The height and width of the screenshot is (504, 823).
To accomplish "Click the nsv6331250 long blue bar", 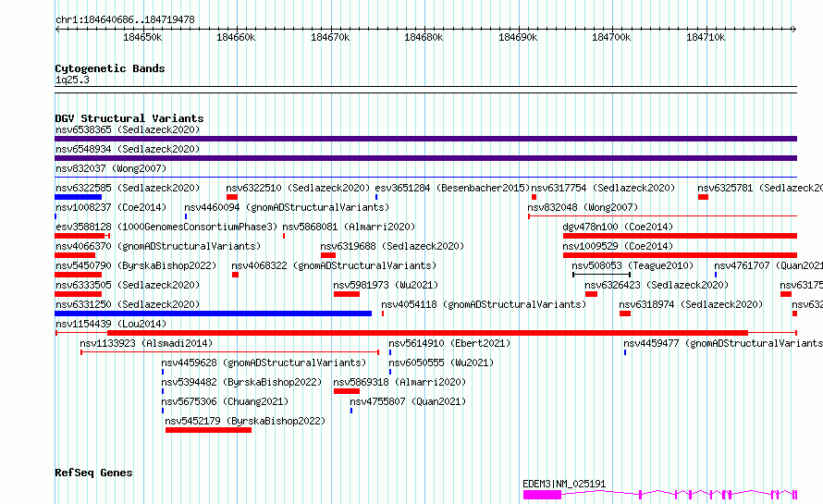I will [x=213, y=313].
